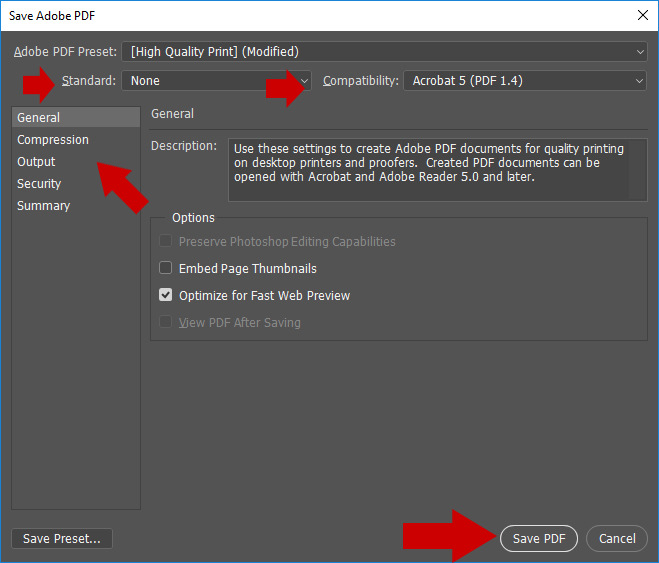
Task: Select the General category
Action: pos(76,117)
